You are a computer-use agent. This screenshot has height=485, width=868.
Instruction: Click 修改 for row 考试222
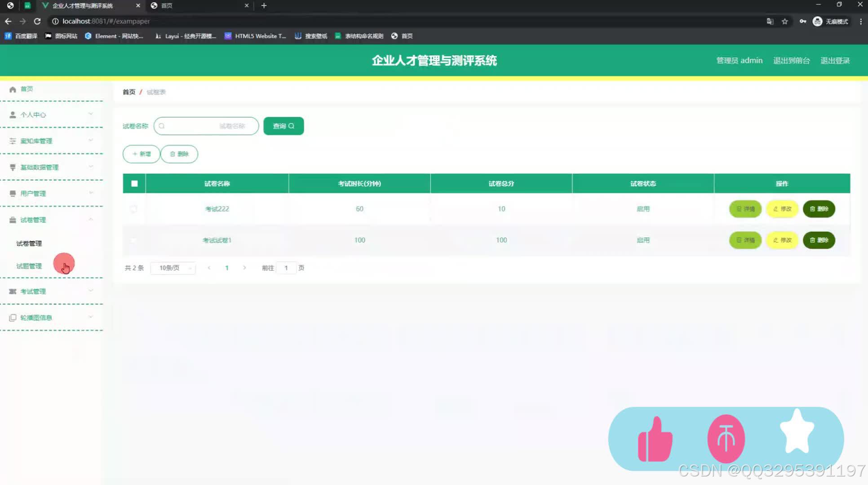[782, 209]
